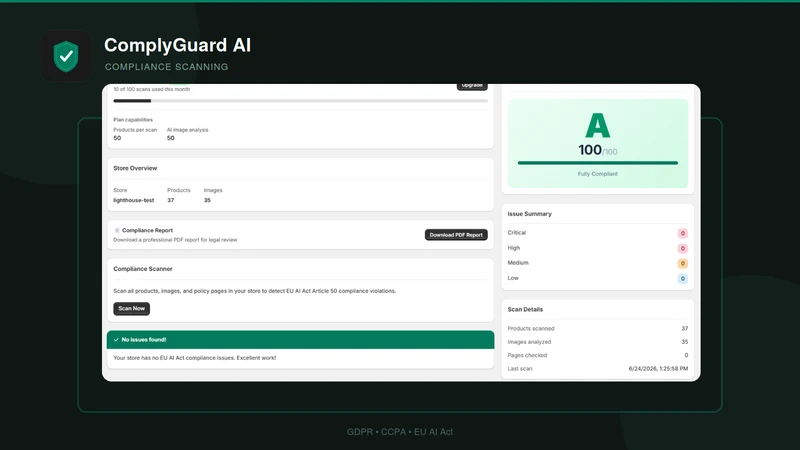Click the Issue Summary heading
This screenshot has width=800, height=450.
pos(530,214)
